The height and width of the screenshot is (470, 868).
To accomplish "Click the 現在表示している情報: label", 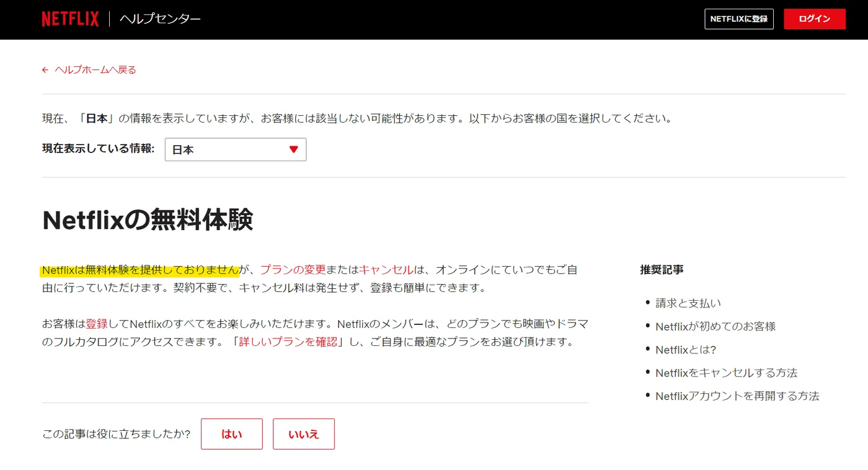I will pyautogui.click(x=99, y=149).
